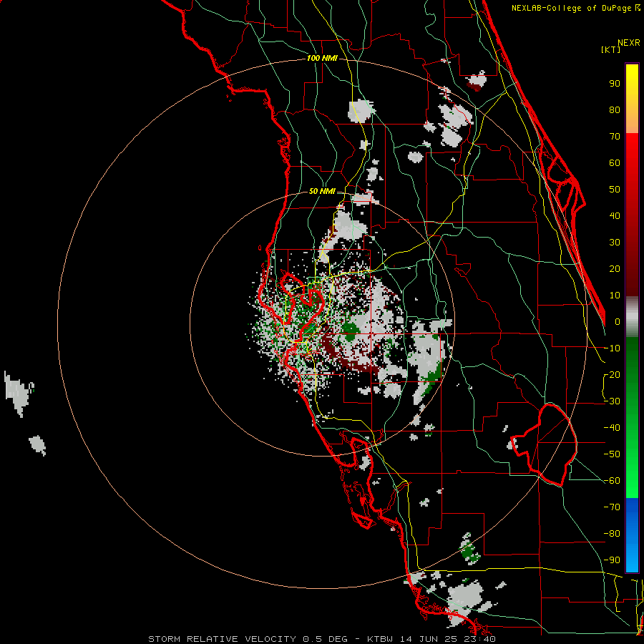Click the positive 40 knot scale label
644x644 pixels.
[x=615, y=216]
